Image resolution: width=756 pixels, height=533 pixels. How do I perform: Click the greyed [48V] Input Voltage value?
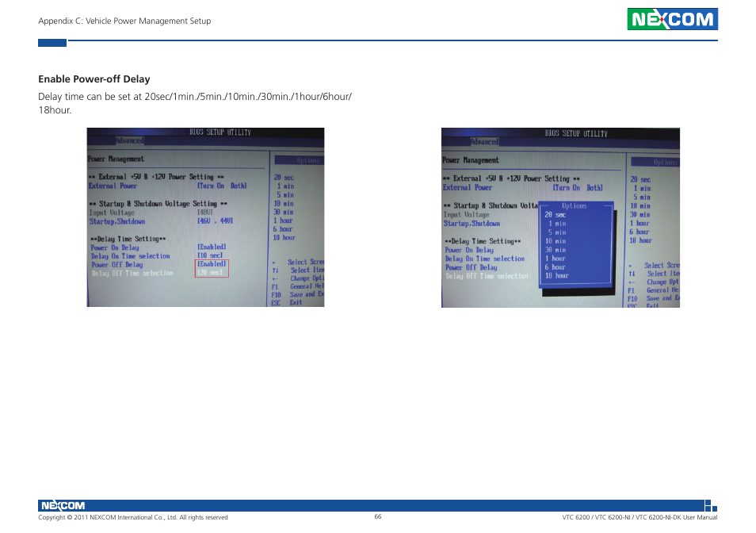(205, 213)
